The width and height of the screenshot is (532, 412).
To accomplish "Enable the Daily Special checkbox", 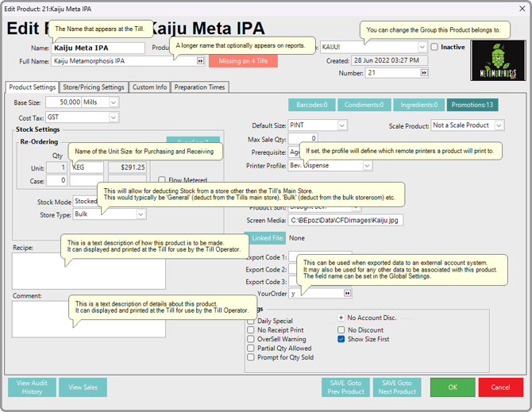I will [x=252, y=322].
